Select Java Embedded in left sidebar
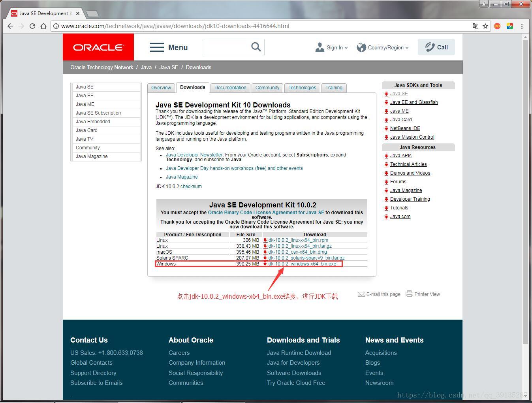This screenshot has height=403, width=532. (106, 122)
